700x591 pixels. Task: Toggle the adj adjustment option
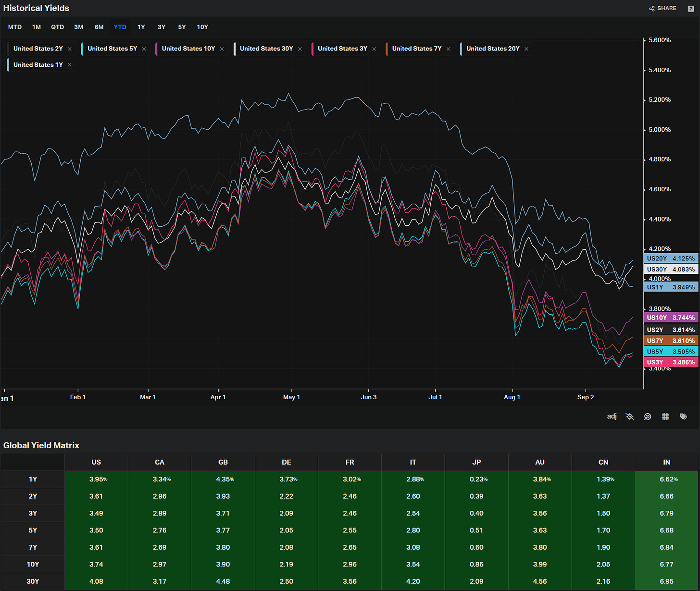coord(612,416)
